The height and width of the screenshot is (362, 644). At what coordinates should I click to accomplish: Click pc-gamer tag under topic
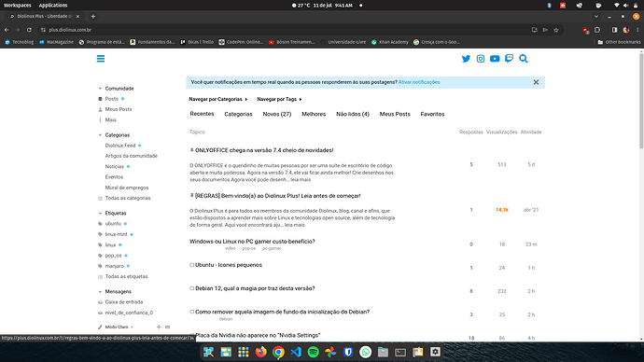272,248
